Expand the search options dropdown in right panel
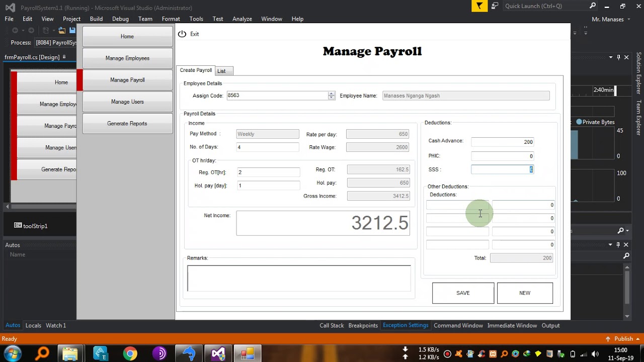The width and height of the screenshot is (644, 362). click(627, 231)
